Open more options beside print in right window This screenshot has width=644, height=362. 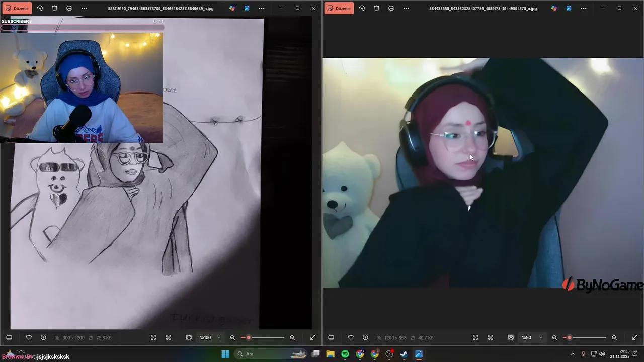[x=406, y=8]
